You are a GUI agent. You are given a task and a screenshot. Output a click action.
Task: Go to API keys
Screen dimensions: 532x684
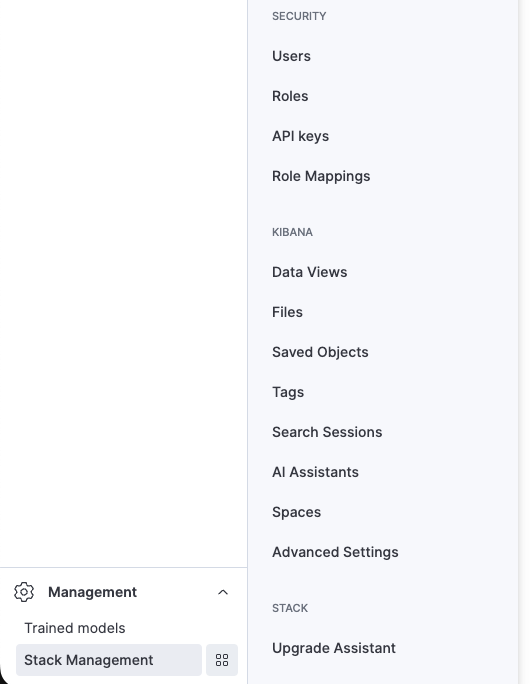300,136
